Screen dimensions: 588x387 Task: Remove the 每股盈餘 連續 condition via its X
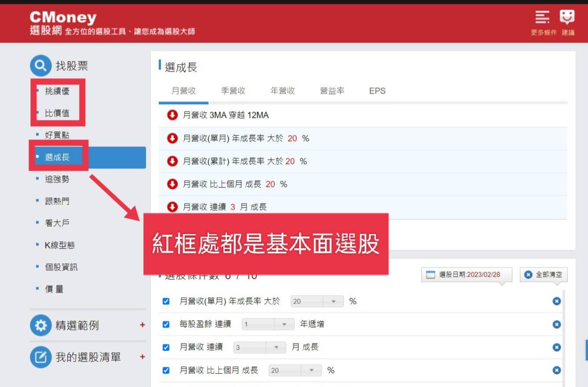[x=556, y=324]
